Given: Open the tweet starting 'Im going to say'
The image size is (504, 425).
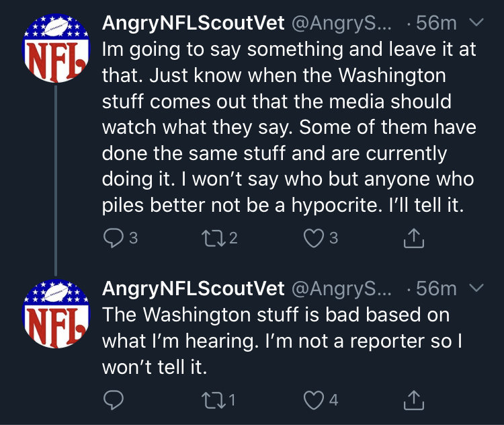Looking at the screenshot, I should tap(289, 127).
